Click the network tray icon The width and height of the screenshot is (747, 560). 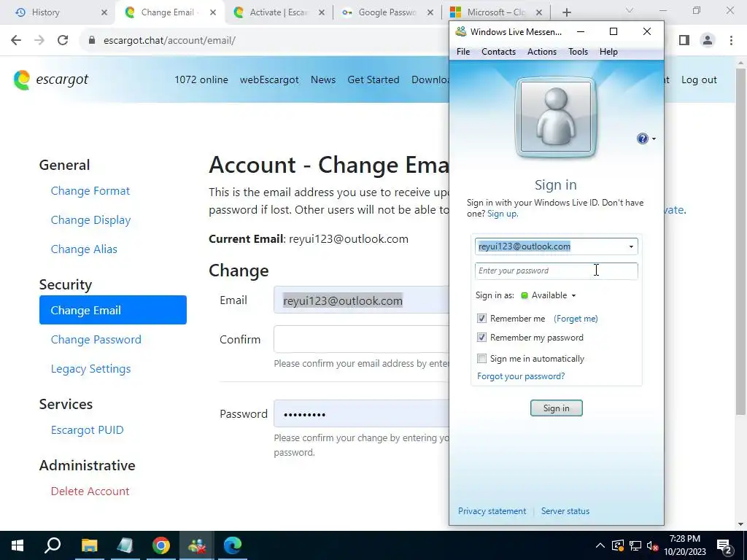tap(635, 545)
